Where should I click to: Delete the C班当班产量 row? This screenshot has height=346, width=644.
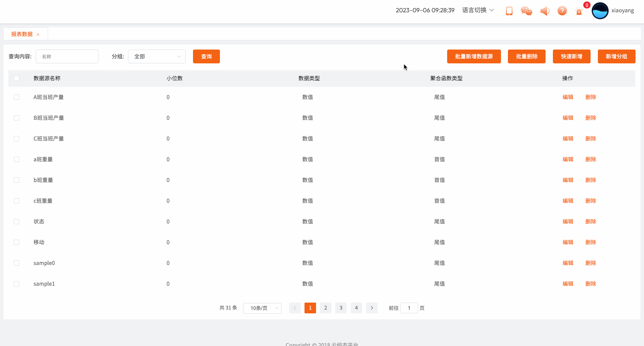point(591,139)
